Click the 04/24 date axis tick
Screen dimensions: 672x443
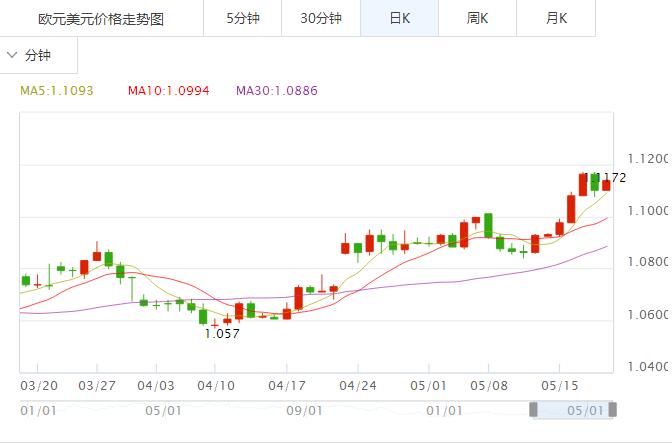[x=358, y=386]
